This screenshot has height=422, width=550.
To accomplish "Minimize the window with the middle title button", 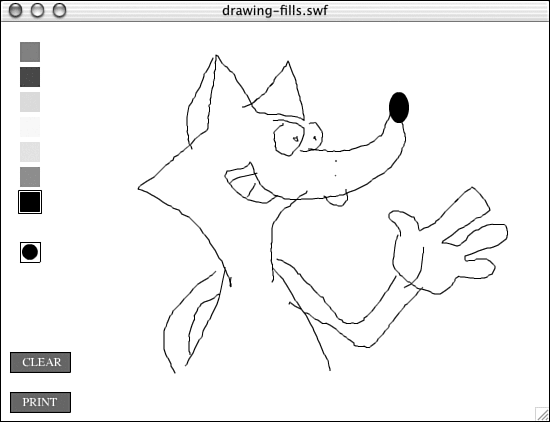I will tap(38, 11).
